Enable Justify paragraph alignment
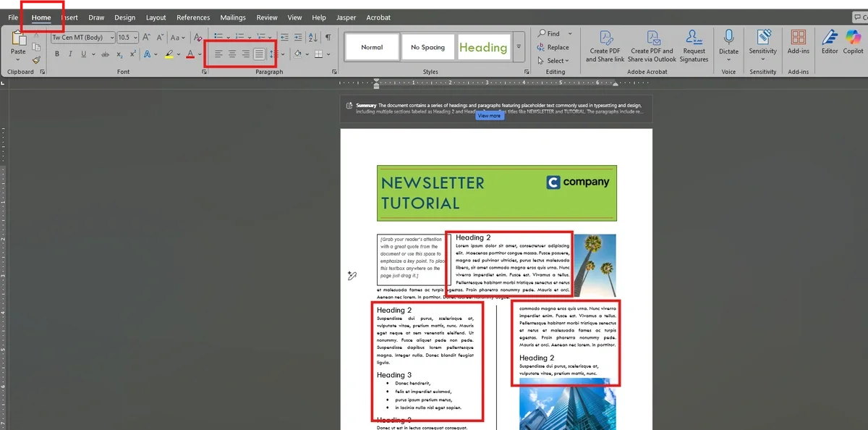Screen dimensions: 868x430 [x=259, y=54]
